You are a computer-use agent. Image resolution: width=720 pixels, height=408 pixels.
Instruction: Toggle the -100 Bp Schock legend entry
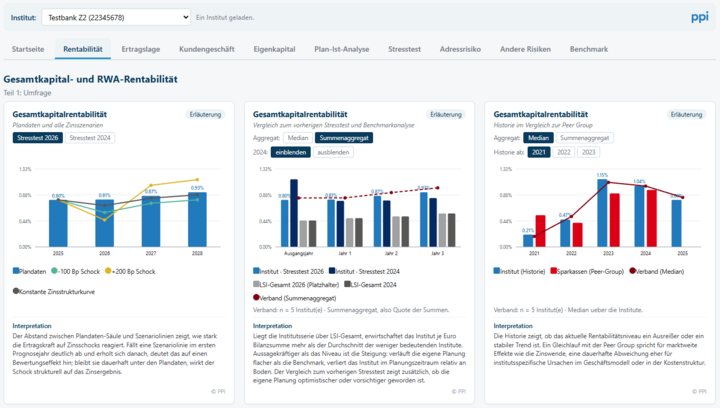75,271
